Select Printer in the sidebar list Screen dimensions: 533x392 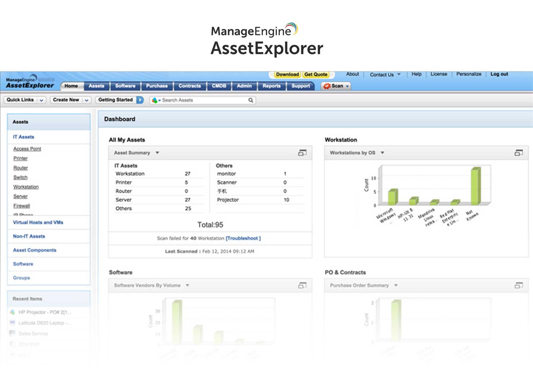point(20,158)
